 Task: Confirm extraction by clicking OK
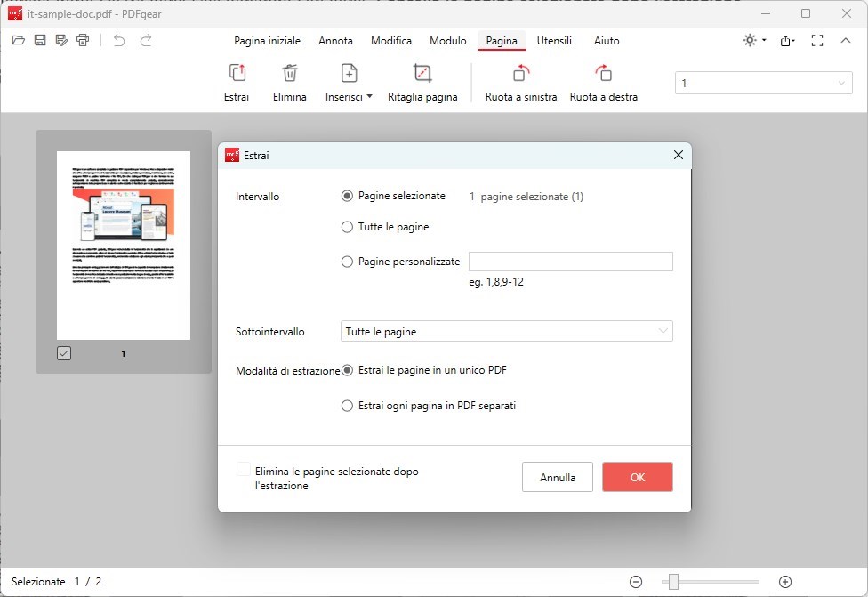[637, 477]
